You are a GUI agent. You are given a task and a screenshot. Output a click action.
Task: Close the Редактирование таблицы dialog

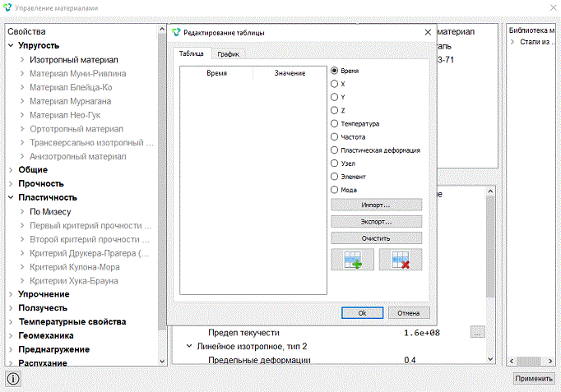pos(428,33)
